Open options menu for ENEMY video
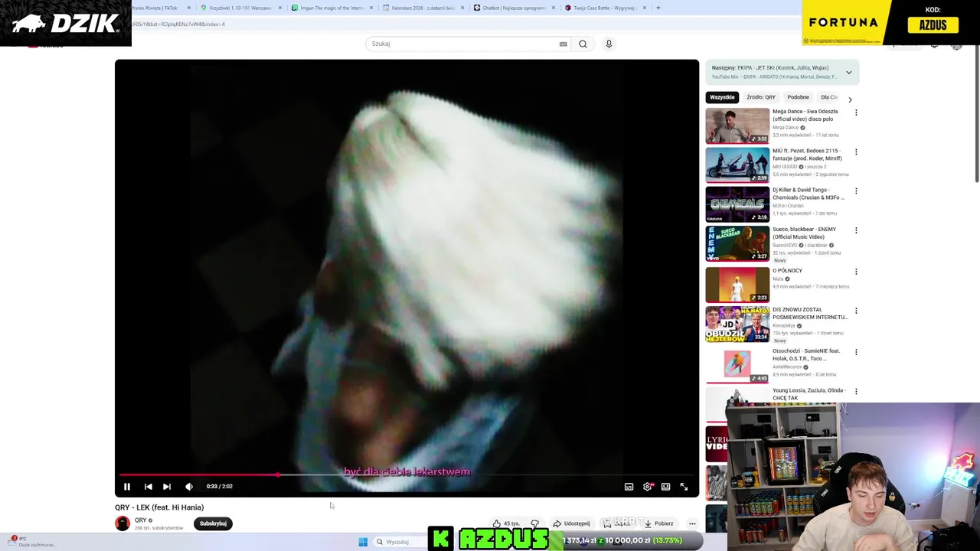This screenshot has height=551, width=980. coord(856,230)
